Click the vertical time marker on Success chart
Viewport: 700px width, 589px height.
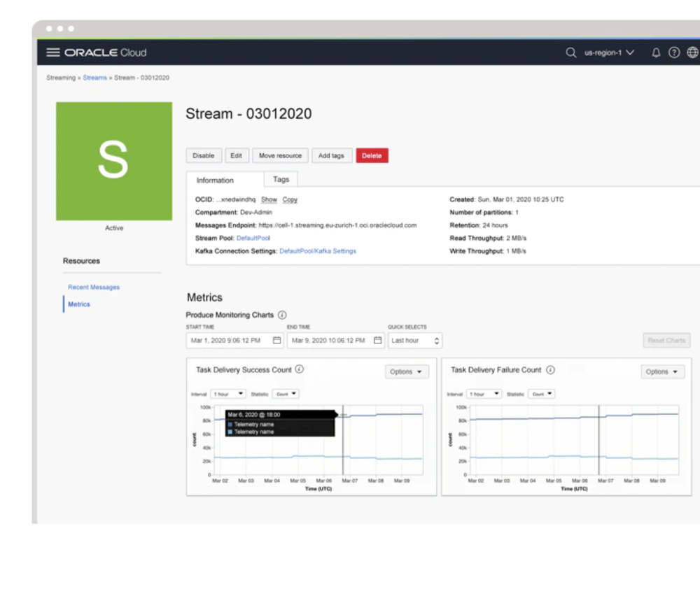coord(343,440)
